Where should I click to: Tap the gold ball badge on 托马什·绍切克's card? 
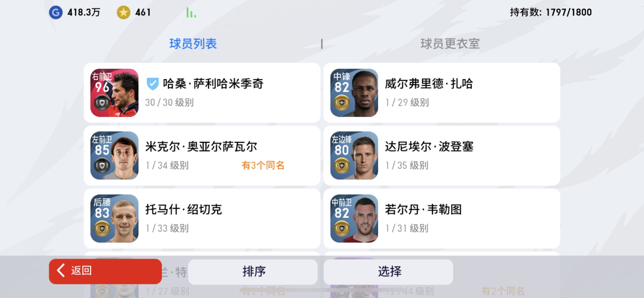tap(102, 228)
